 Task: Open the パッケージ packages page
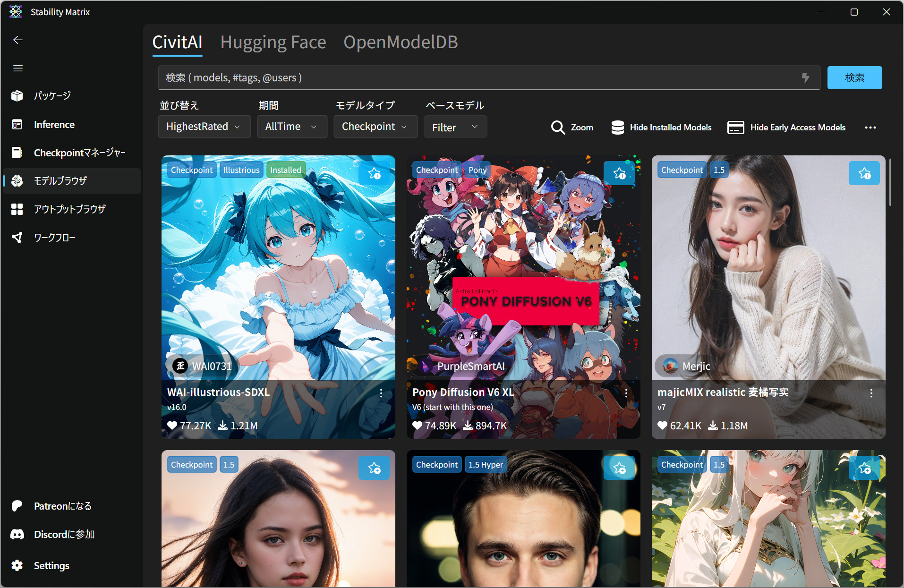point(52,96)
